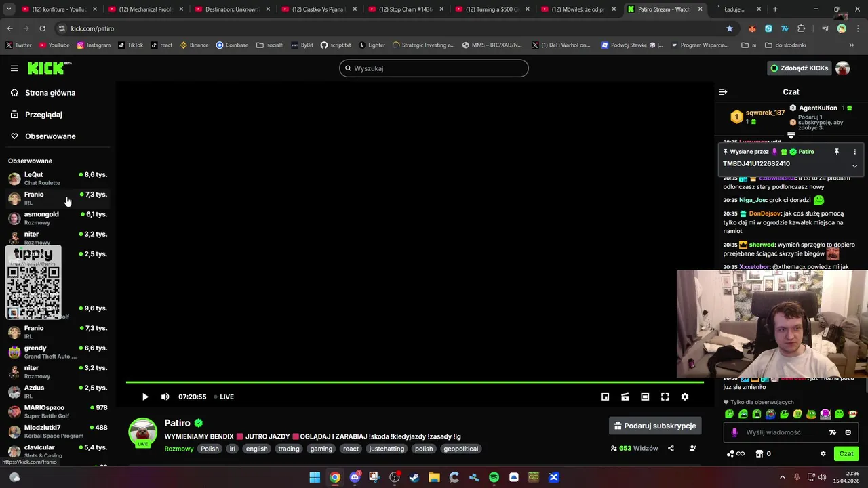
Task: Click the purple microphone icon in chat input
Action: click(x=734, y=432)
